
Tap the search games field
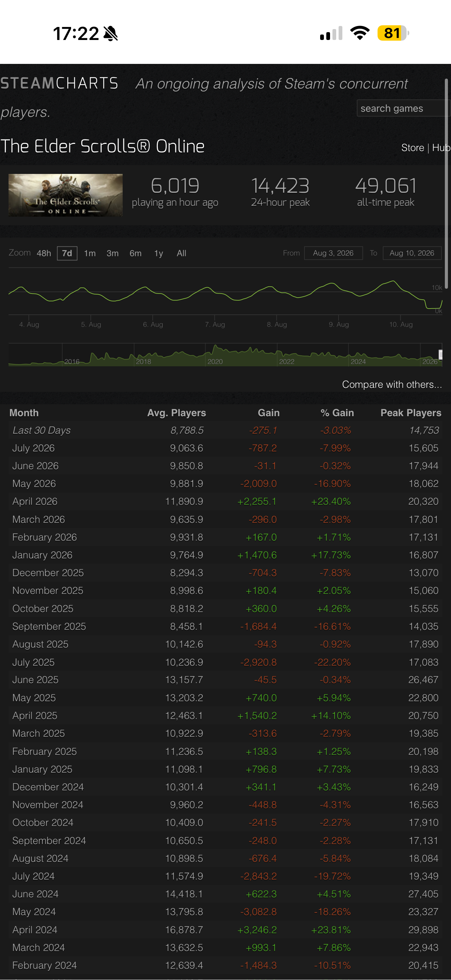[404, 108]
